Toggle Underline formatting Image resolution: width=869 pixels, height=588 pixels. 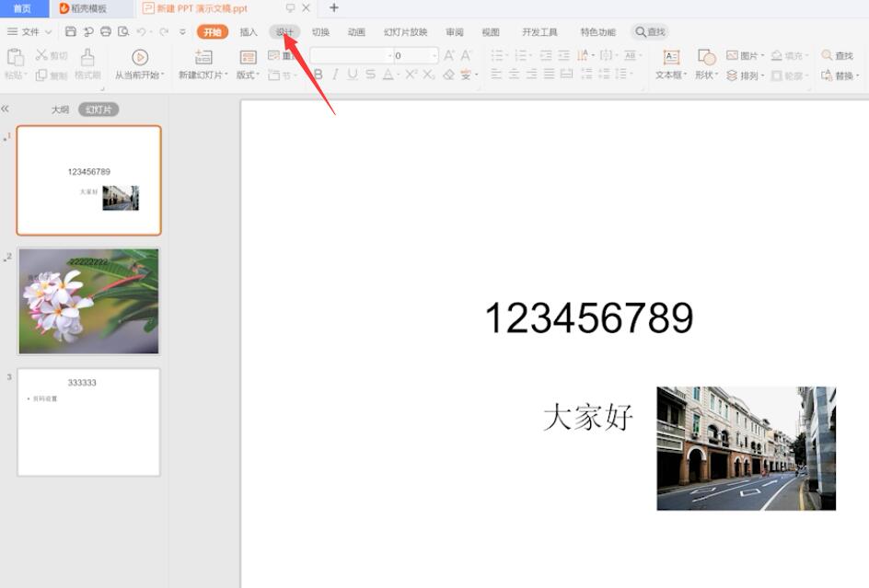point(353,75)
